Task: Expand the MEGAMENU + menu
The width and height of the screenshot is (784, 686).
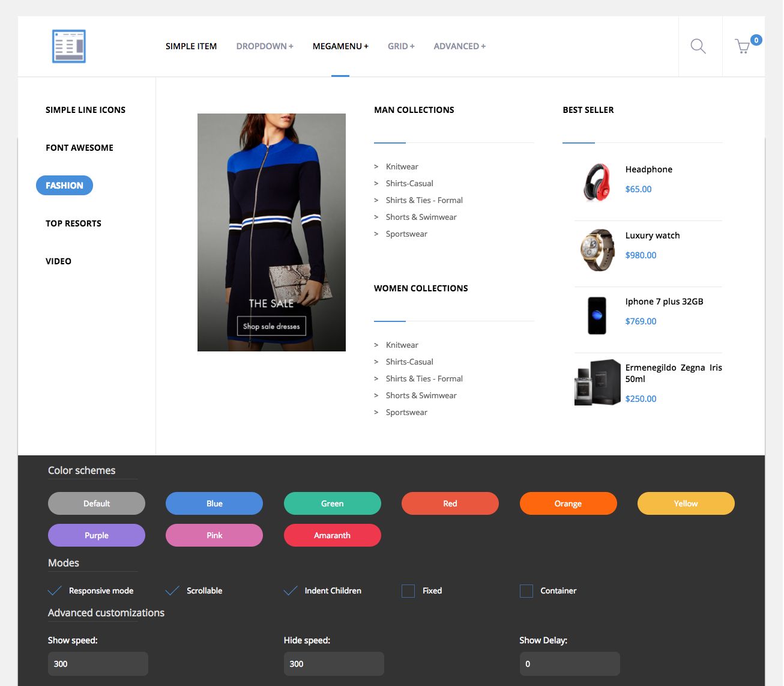Action: (340, 46)
